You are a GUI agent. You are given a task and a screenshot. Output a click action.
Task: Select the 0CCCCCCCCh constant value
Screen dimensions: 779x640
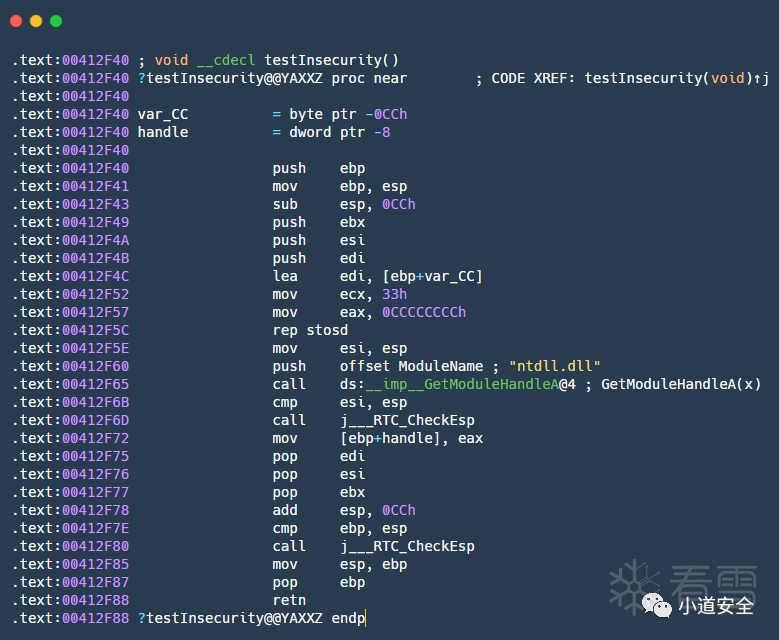424,312
